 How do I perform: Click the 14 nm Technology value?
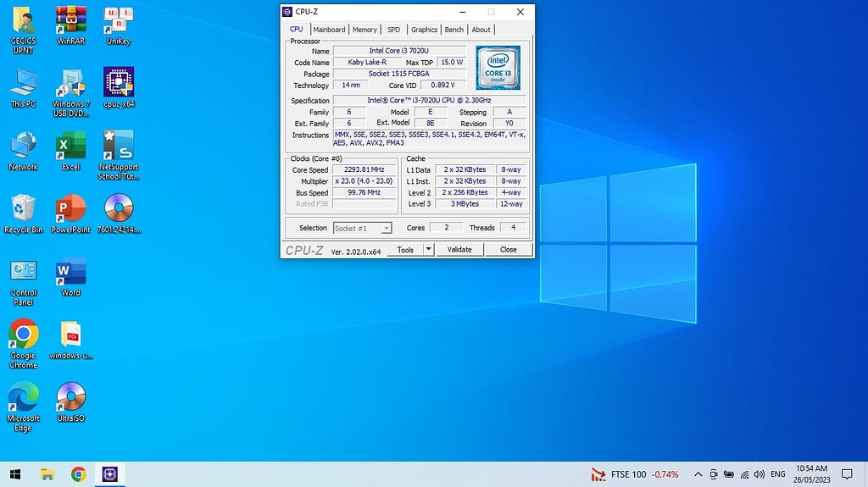(351, 85)
